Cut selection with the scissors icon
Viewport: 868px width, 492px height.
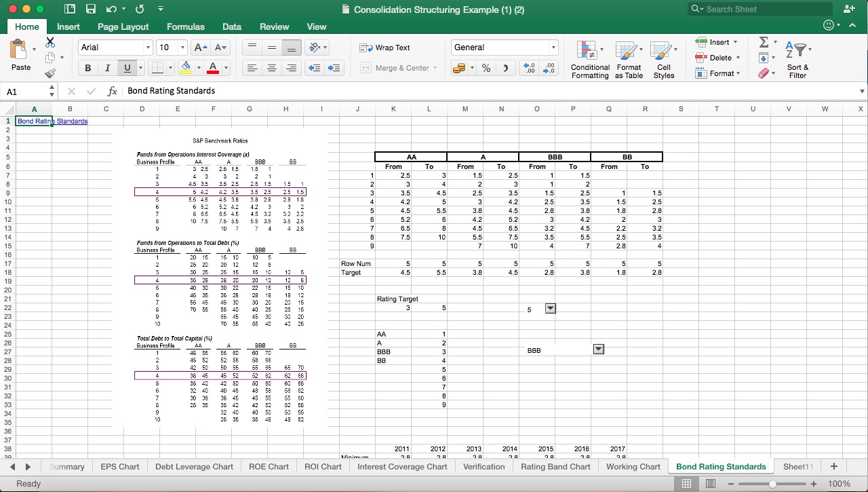click(x=50, y=42)
